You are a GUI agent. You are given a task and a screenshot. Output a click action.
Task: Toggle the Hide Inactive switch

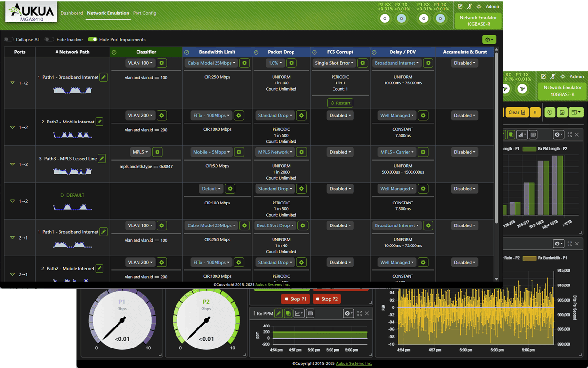point(49,40)
